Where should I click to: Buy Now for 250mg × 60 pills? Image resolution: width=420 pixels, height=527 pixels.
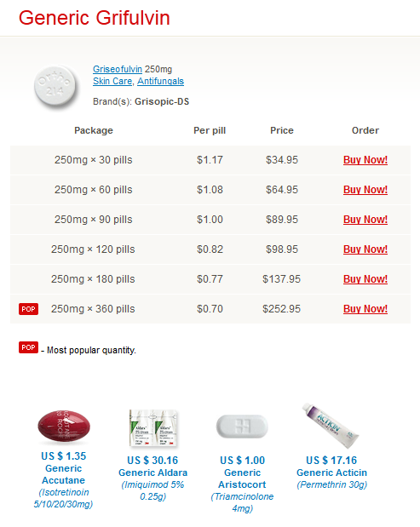click(365, 190)
